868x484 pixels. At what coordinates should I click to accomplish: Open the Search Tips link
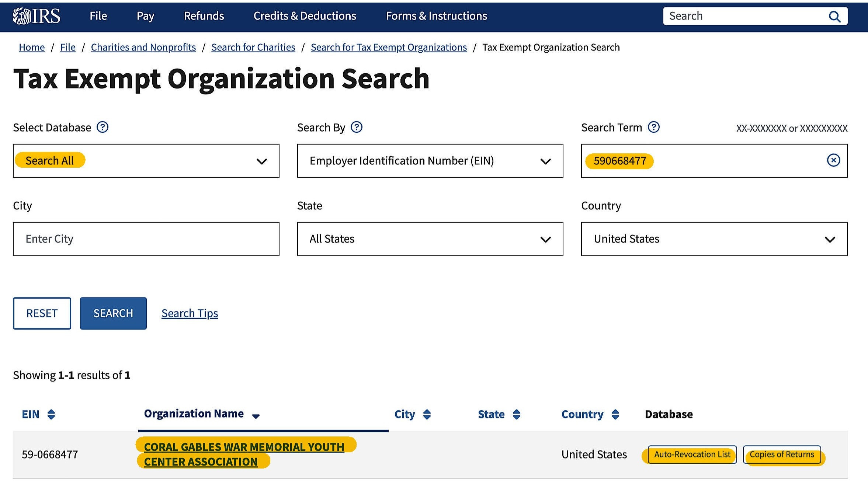coord(190,313)
